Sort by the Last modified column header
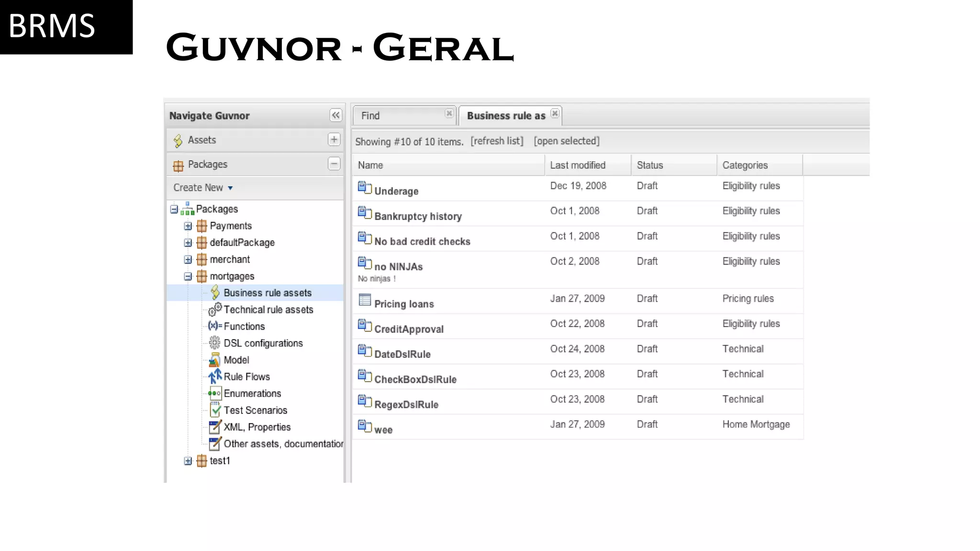The height and width of the screenshot is (551, 980). [588, 165]
